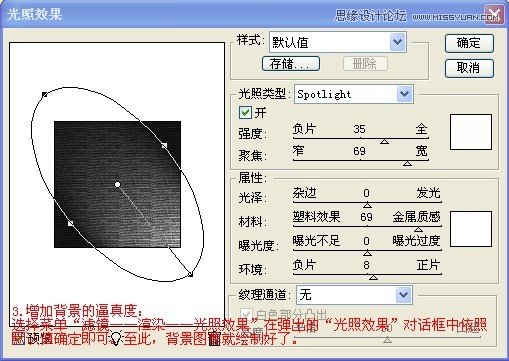Select the light's white center point
The height and width of the screenshot is (361, 509).
(117, 184)
